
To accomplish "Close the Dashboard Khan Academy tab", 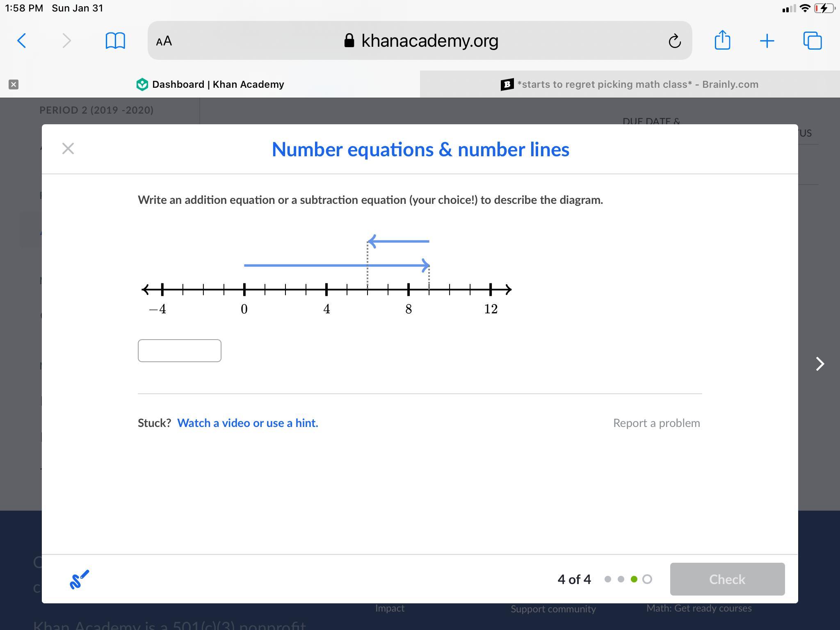I will (14, 84).
